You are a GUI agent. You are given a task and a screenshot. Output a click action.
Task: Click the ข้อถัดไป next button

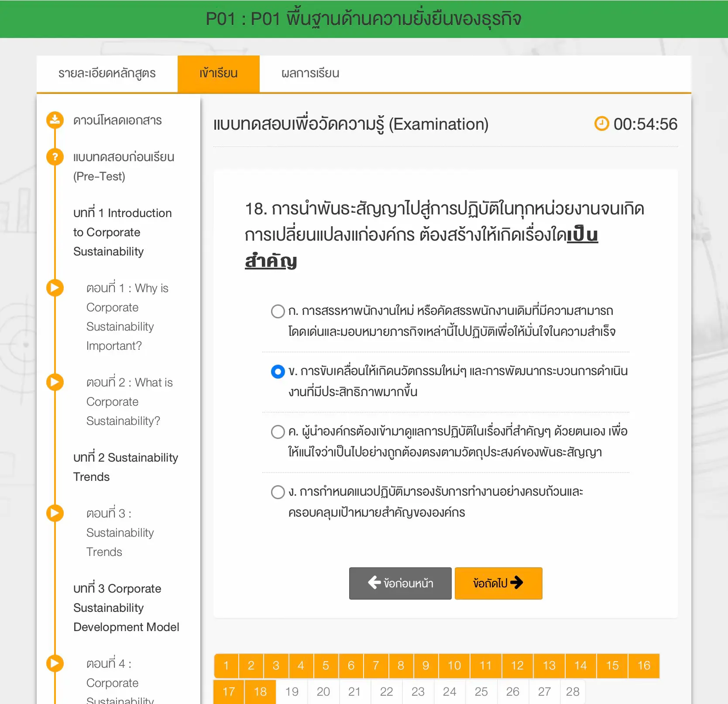click(x=498, y=583)
